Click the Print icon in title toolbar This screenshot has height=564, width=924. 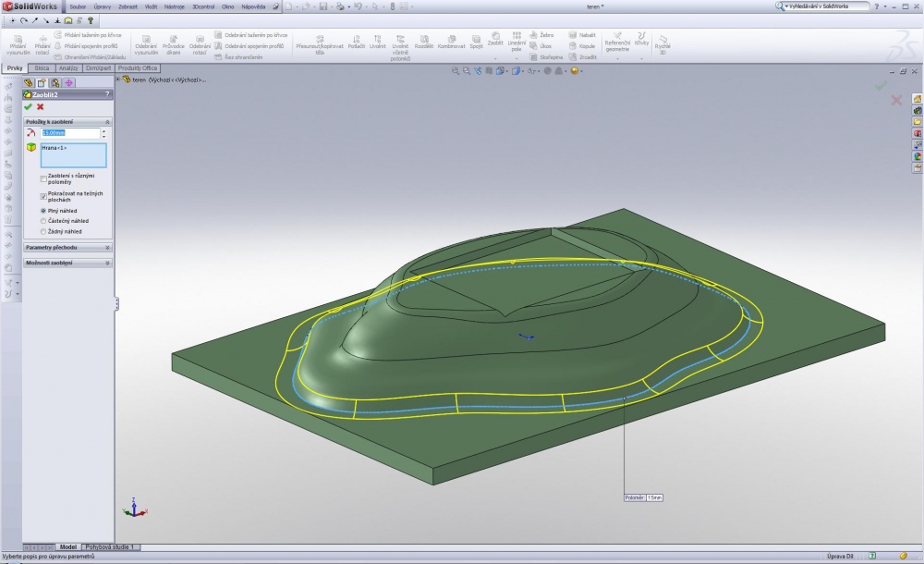340,6
